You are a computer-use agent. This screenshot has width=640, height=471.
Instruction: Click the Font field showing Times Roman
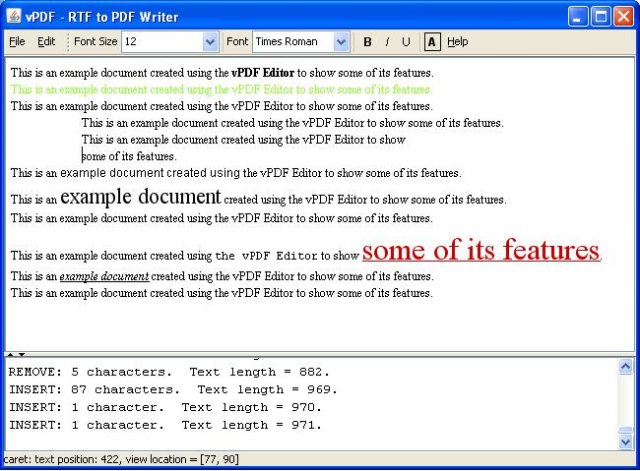click(293, 42)
